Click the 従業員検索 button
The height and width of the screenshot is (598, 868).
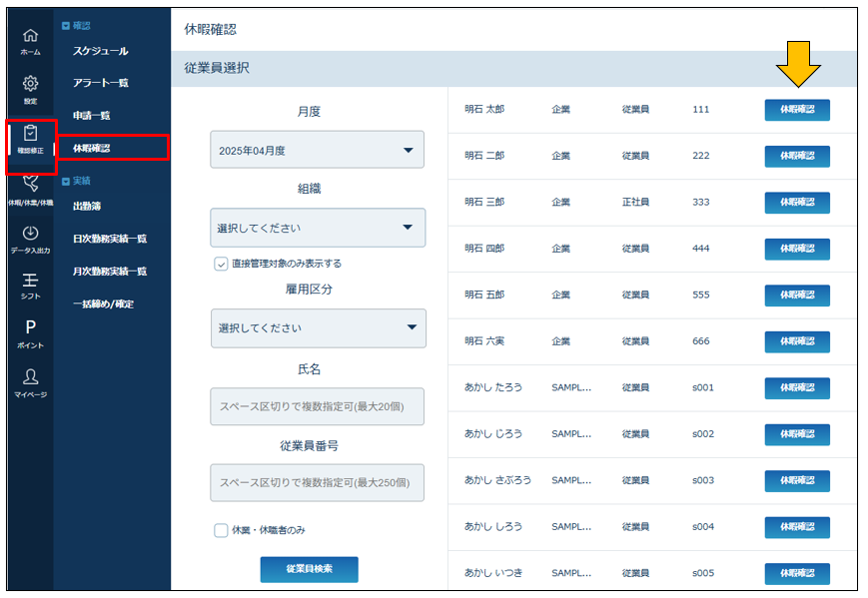pos(309,569)
